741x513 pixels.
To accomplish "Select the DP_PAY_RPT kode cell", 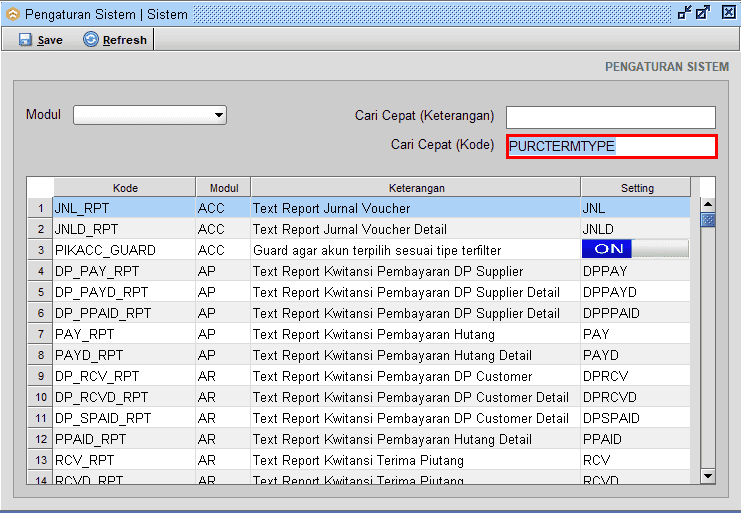I will 124,271.
